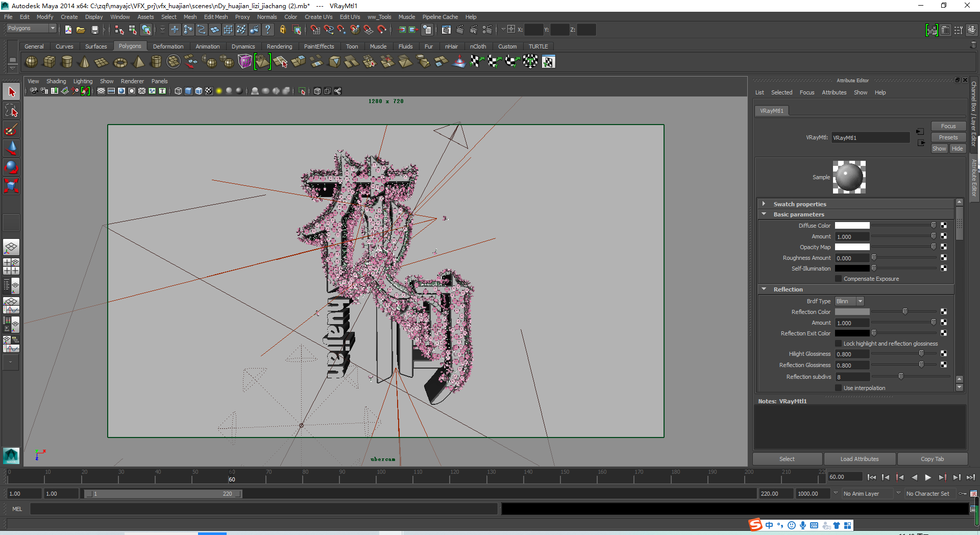Image resolution: width=980 pixels, height=535 pixels.
Task: Switch to the Rendering shelf tab
Action: 279,46
